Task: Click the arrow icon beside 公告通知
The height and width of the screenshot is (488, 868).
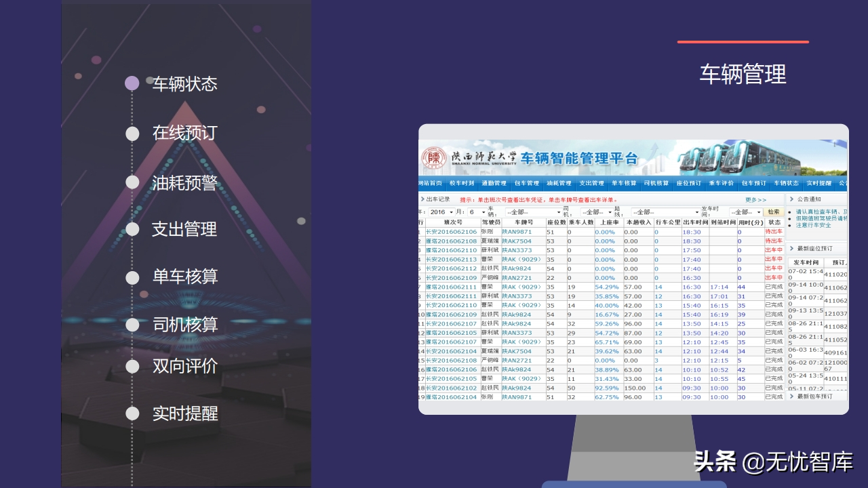Action: (x=792, y=199)
